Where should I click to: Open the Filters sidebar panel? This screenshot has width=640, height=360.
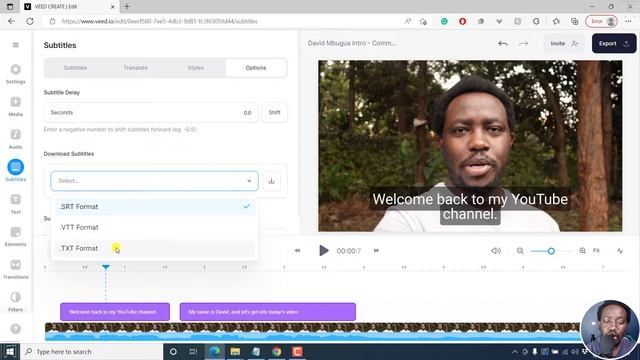click(x=16, y=302)
